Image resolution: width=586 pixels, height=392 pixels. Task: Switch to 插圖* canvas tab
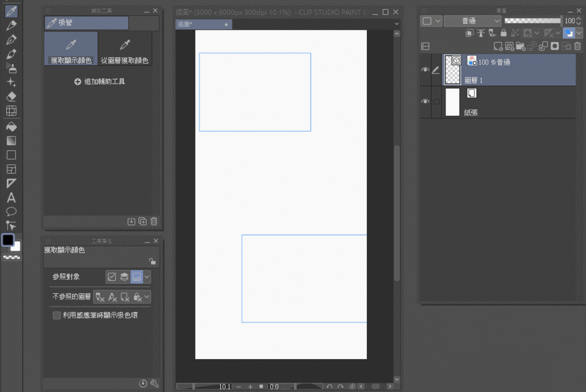click(204, 24)
